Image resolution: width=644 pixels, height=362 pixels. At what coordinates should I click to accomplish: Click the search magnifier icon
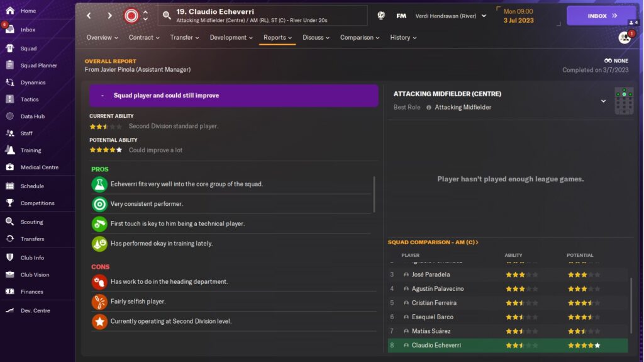167,16
